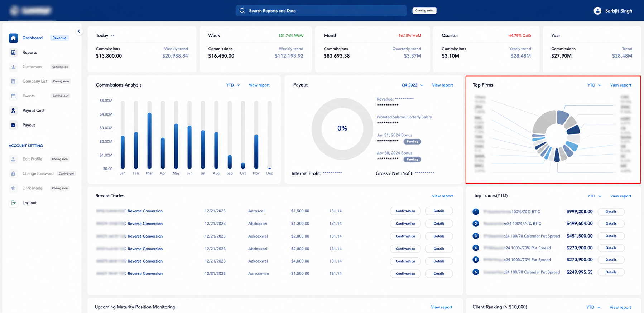
Task: Expand the Today period dropdown
Action: pyautogui.click(x=105, y=36)
